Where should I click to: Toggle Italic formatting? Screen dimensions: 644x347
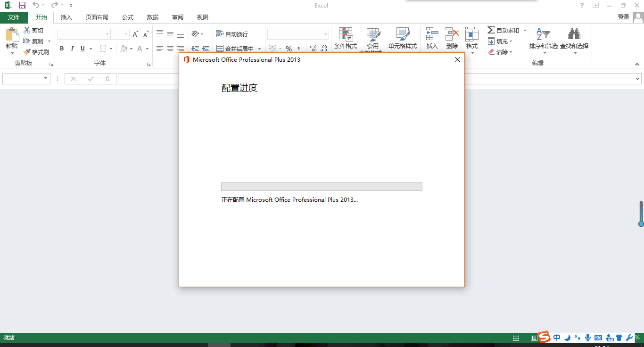72,49
